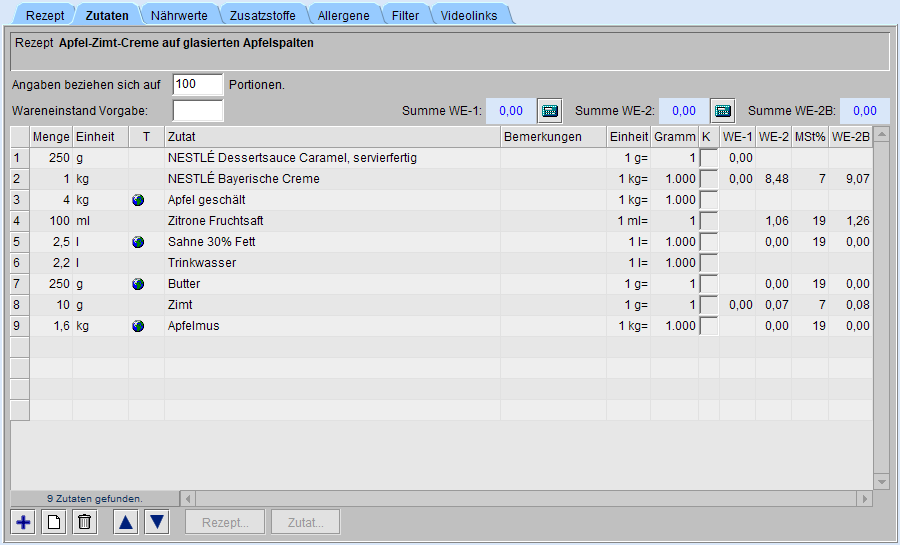Image resolution: width=900 pixels, height=545 pixels.
Task: Enable K checkbox for Zimt row
Action: pos(708,305)
